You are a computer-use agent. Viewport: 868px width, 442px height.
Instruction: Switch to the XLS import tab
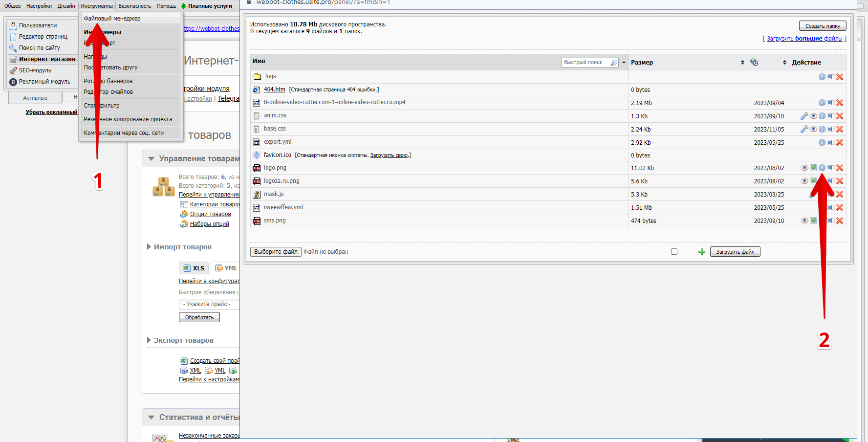pyautogui.click(x=194, y=268)
